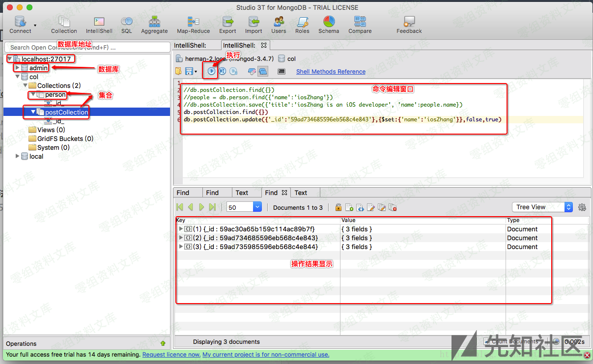Open the Shell Methods Reference link
593x364 pixels.
click(331, 71)
